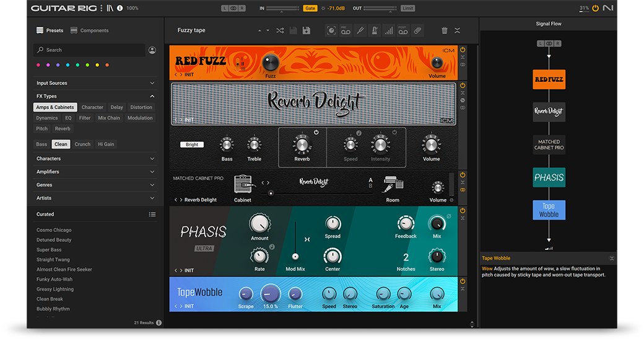Select the Hi Gain tag
The height and width of the screenshot is (341, 644).
pyautogui.click(x=106, y=144)
